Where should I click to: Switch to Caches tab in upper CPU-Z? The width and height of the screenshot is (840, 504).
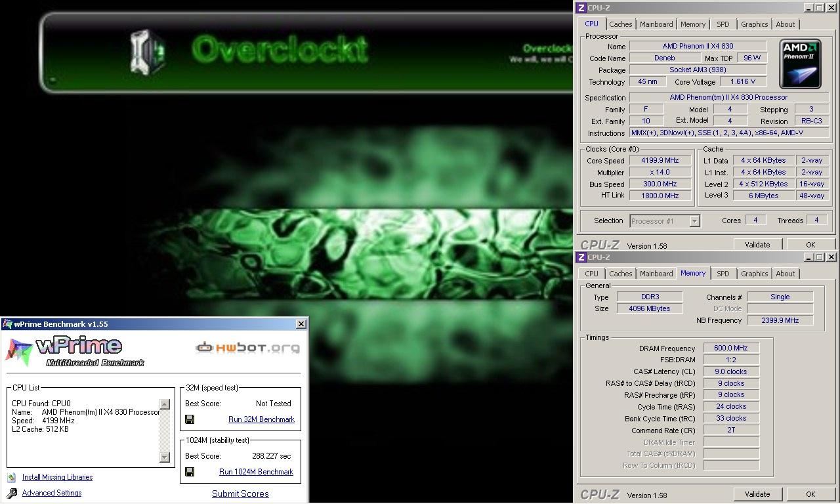(620, 24)
